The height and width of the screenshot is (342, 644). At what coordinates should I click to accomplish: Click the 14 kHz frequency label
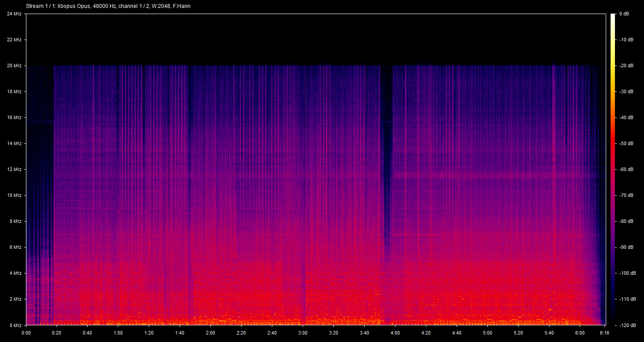coord(14,143)
